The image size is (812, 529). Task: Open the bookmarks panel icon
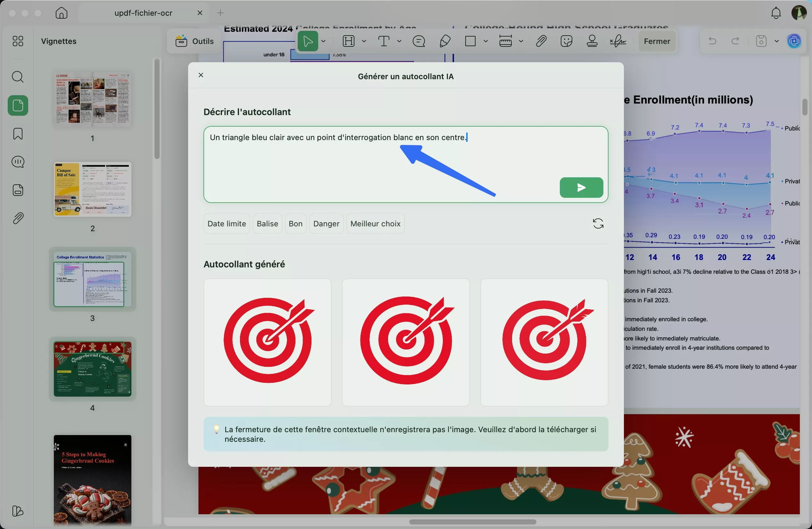click(18, 133)
